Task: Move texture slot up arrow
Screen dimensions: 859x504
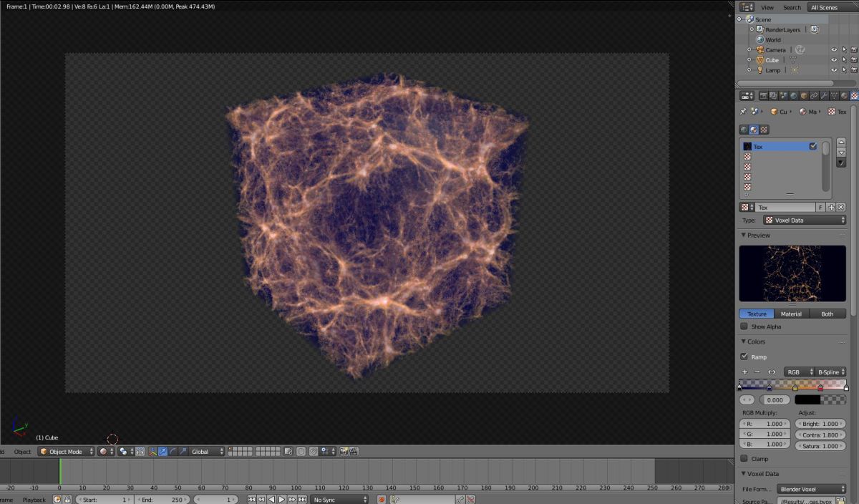Action: tap(841, 142)
